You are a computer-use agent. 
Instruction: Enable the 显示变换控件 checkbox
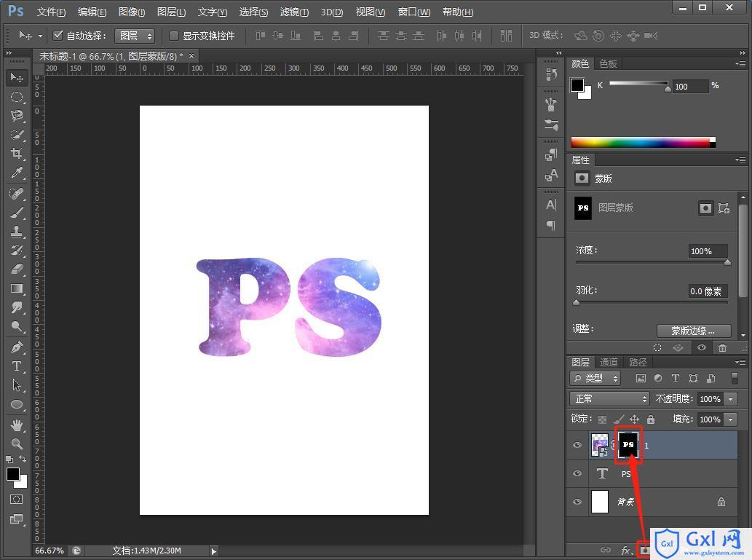[x=173, y=35]
